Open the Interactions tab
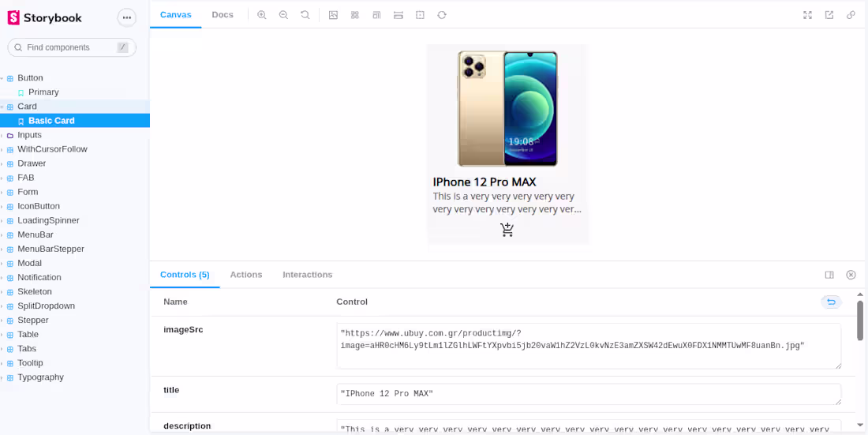This screenshot has width=868, height=435. [x=308, y=275]
